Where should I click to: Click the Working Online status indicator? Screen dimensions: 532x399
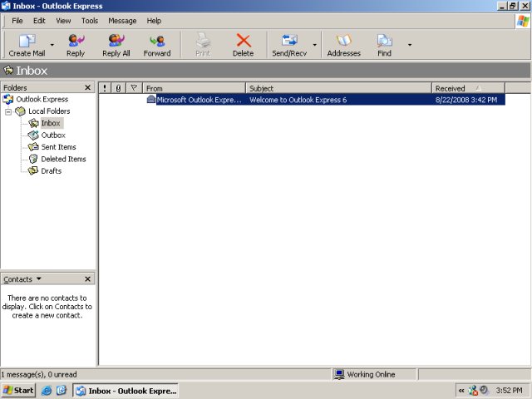(365, 374)
